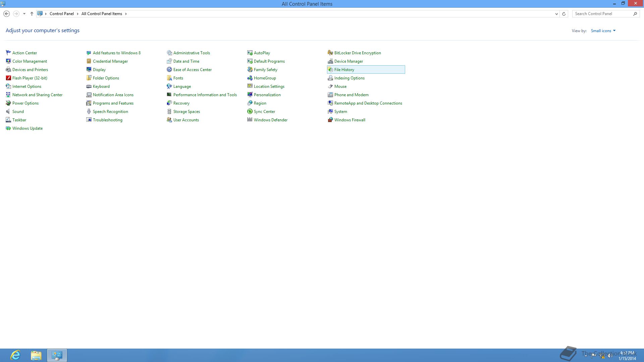
Task: Open the Indexing Options link
Action: tap(350, 78)
